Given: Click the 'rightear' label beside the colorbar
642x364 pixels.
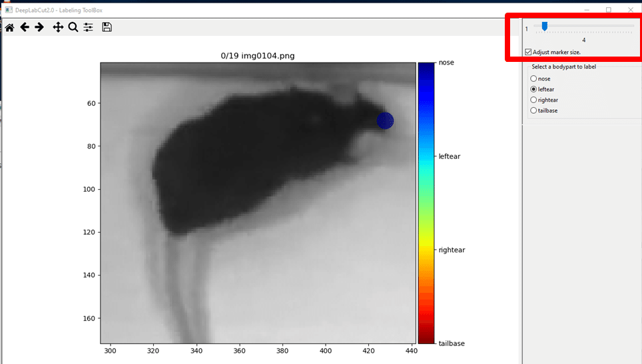Looking at the screenshot, I should (x=452, y=250).
